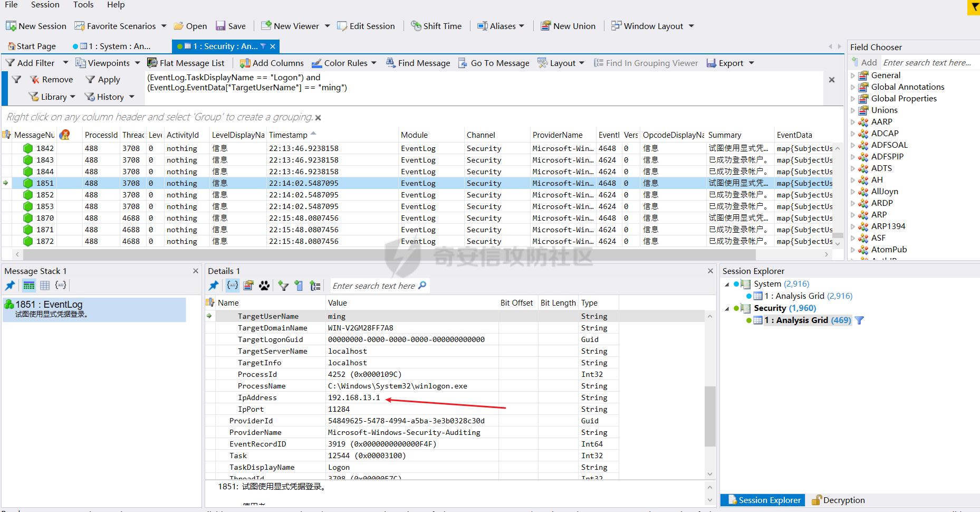
Task: Click the Shift Time icon
Action: click(x=416, y=26)
